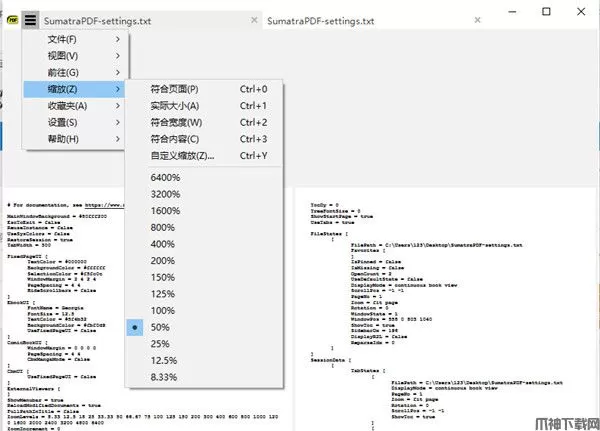Choose 实际大小(A) actual size zoom
This screenshot has width=600, height=431.
(205, 106)
